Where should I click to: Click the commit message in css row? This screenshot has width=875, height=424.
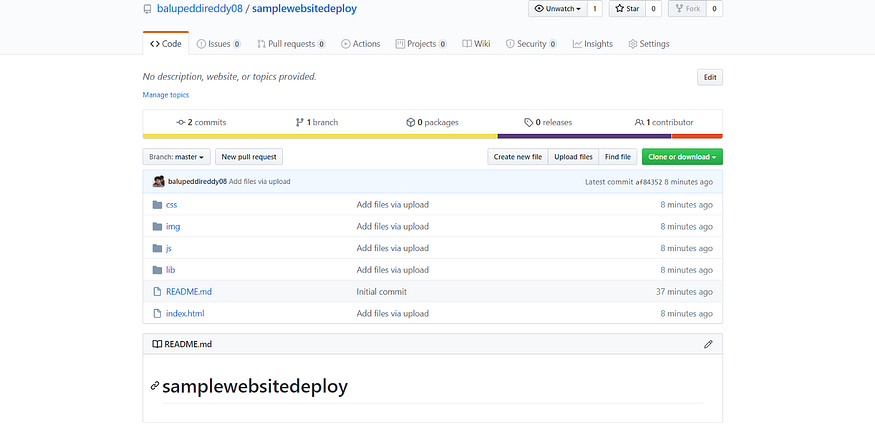click(393, 205)
